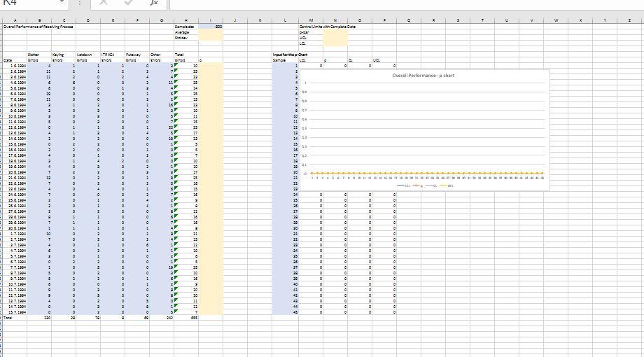Click inside the formula bar input area
Image resolution: width=644 pixels, height=357 pixels.
click(x=407, y=3)
